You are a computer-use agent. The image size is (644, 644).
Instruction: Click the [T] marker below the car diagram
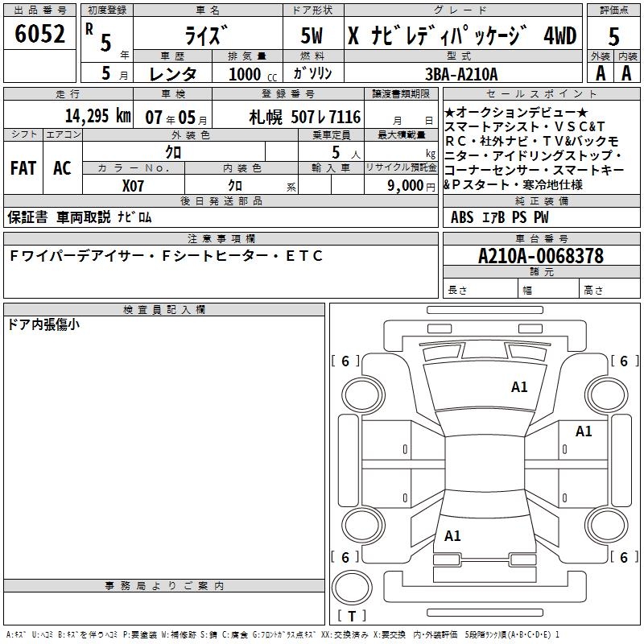352,617
